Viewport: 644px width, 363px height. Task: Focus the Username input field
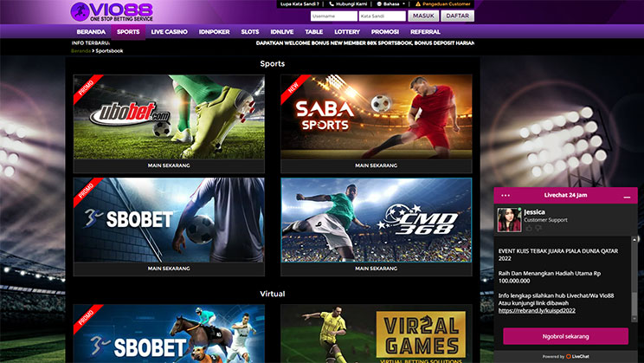pos(333,16)
